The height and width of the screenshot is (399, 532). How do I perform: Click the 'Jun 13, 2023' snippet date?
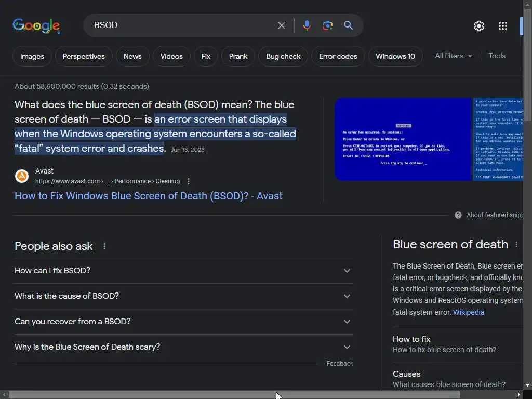click(x=188, y=150)
